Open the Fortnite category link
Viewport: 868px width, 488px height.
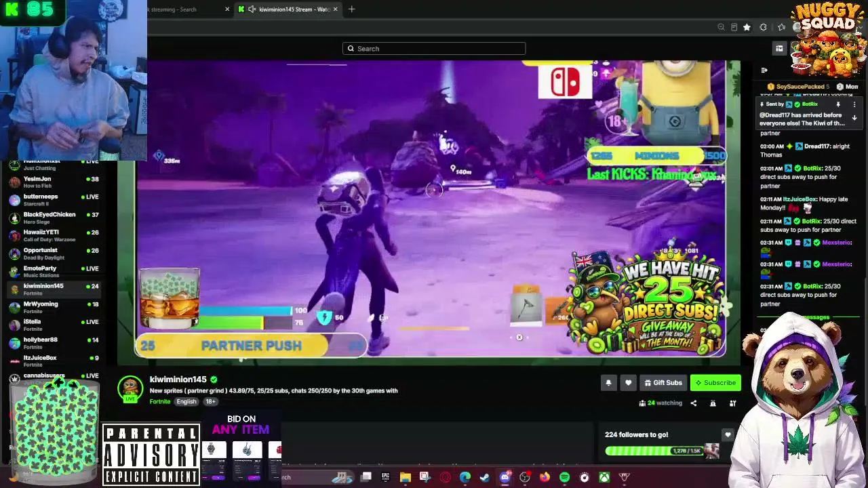[x=160, y=402]
